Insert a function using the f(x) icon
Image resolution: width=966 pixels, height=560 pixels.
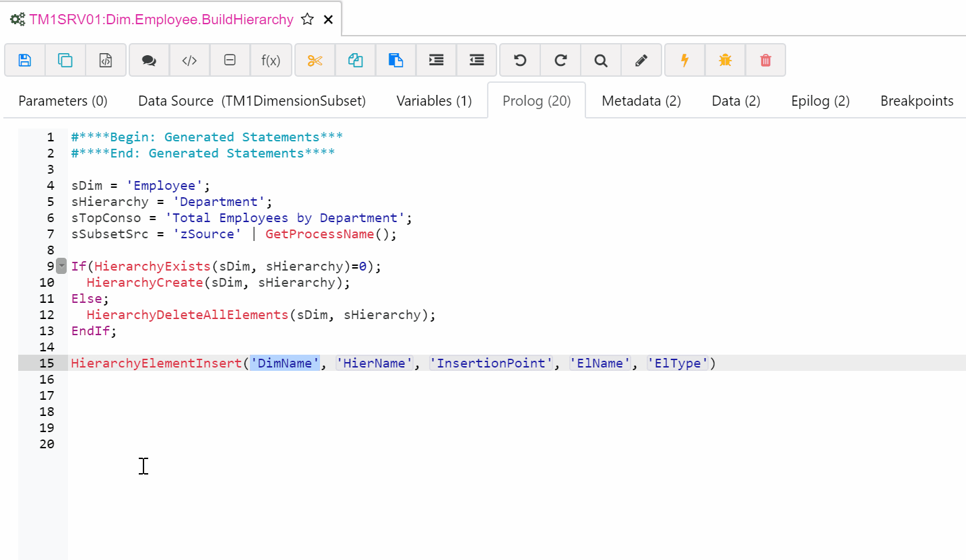click(271, 60)
